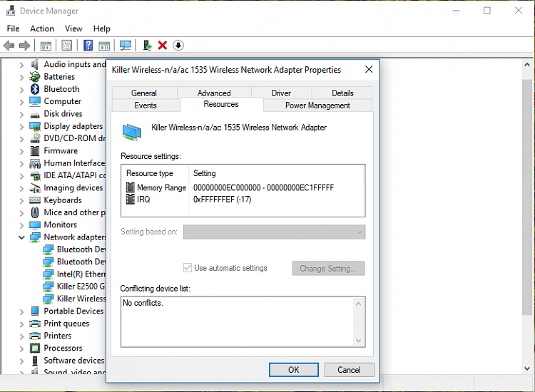
Task: Select the Processors category icon
Action: point(35,348)
